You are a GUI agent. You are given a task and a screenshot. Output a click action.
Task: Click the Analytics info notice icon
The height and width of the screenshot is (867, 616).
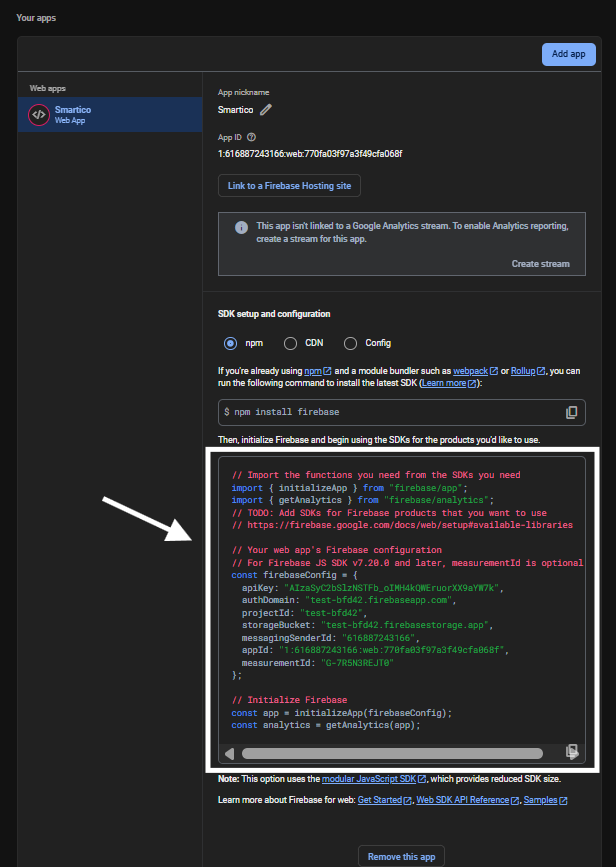click(x=241, y=227)
